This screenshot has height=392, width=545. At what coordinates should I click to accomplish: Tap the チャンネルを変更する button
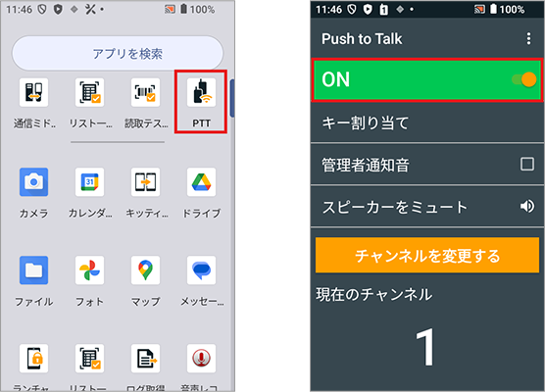(x=427, y=256)
